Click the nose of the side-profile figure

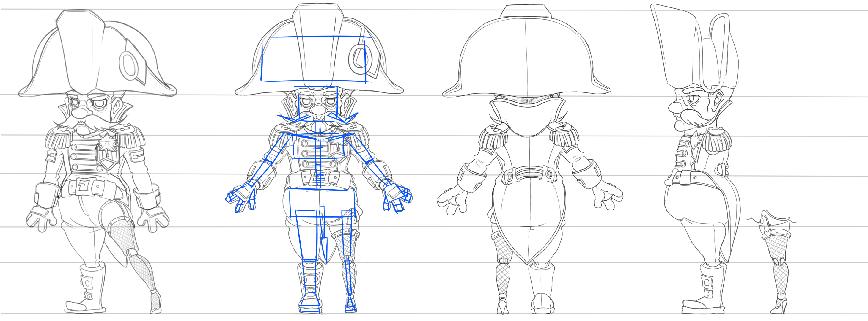[675, 107]
